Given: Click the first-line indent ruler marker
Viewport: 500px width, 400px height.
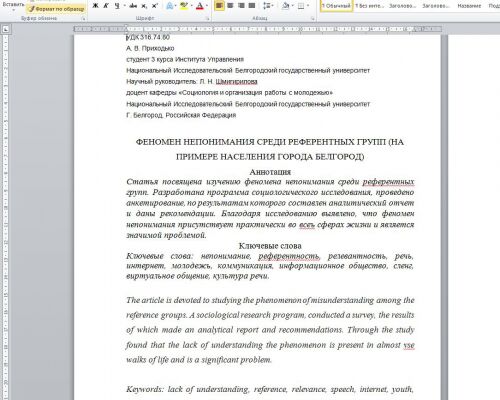Looking at the screenshot, I should pos(126,27).
